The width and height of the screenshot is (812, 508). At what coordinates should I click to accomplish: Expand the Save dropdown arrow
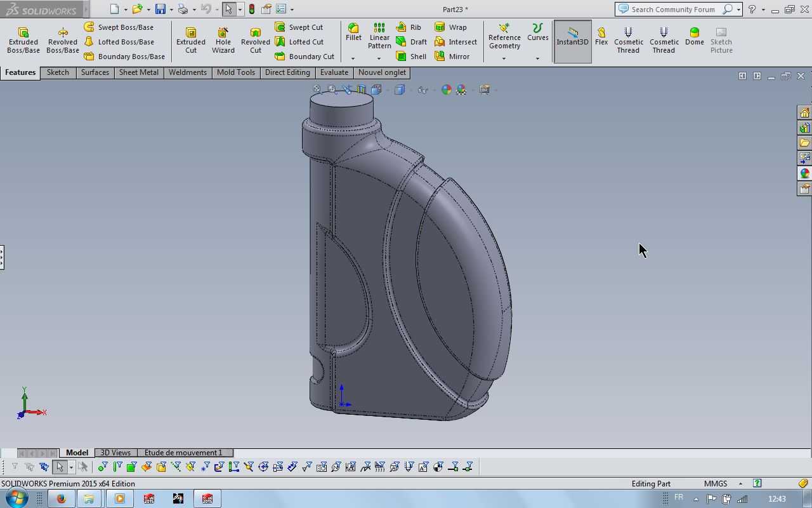coord(171,10)
